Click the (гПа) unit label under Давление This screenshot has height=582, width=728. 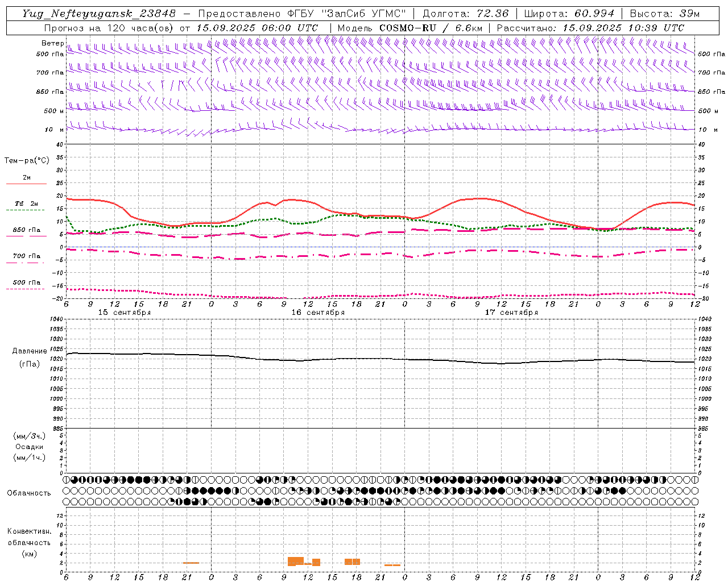[30, 364]
